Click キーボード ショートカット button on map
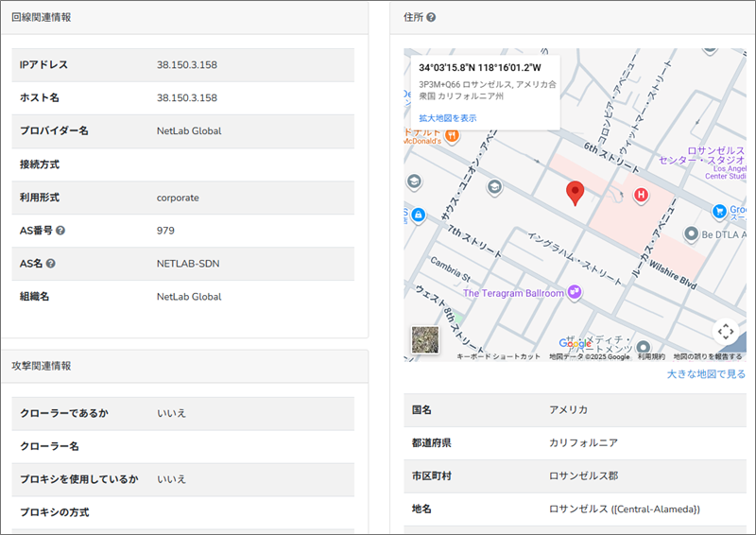This screenshot has width=756, height=535. [498, 356]
